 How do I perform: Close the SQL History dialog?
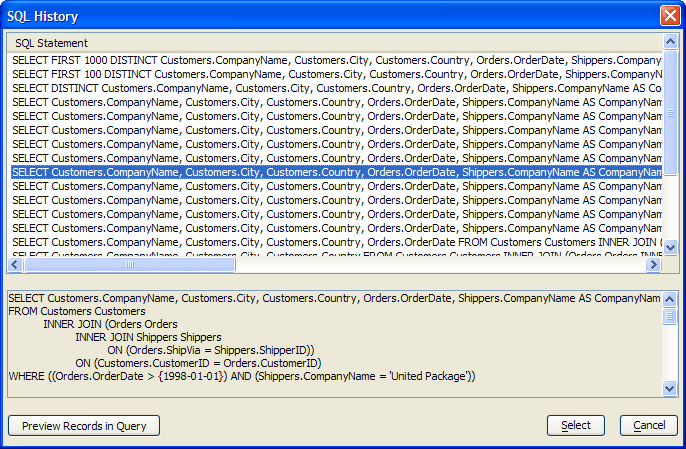(x=670, y=16)
